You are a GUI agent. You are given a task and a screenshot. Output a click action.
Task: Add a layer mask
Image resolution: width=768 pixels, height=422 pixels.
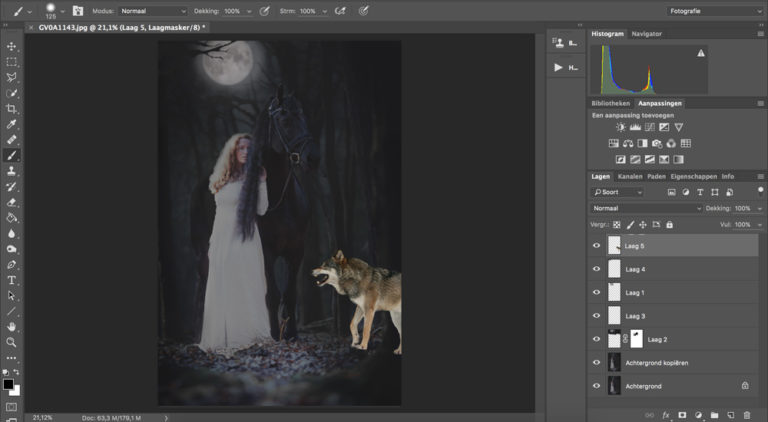click(682, 414)
